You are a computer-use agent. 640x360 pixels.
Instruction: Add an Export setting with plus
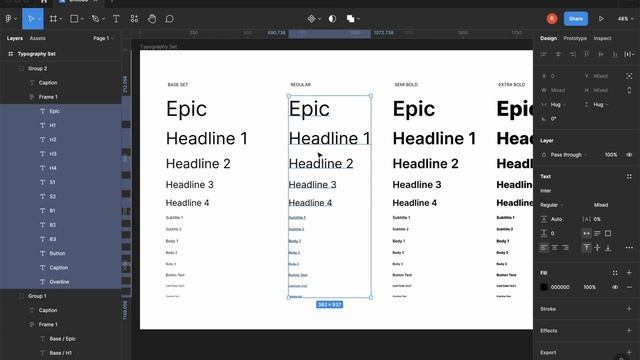coord(629,352)
